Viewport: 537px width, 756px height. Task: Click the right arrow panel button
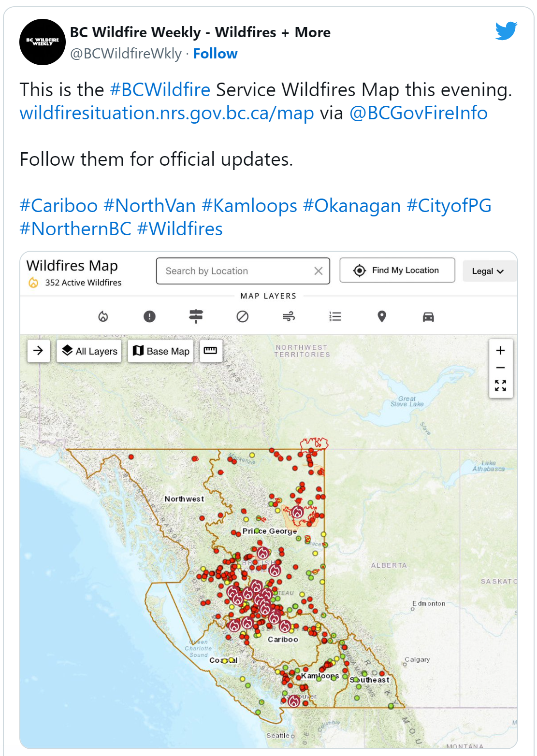(x=38, y=351)
